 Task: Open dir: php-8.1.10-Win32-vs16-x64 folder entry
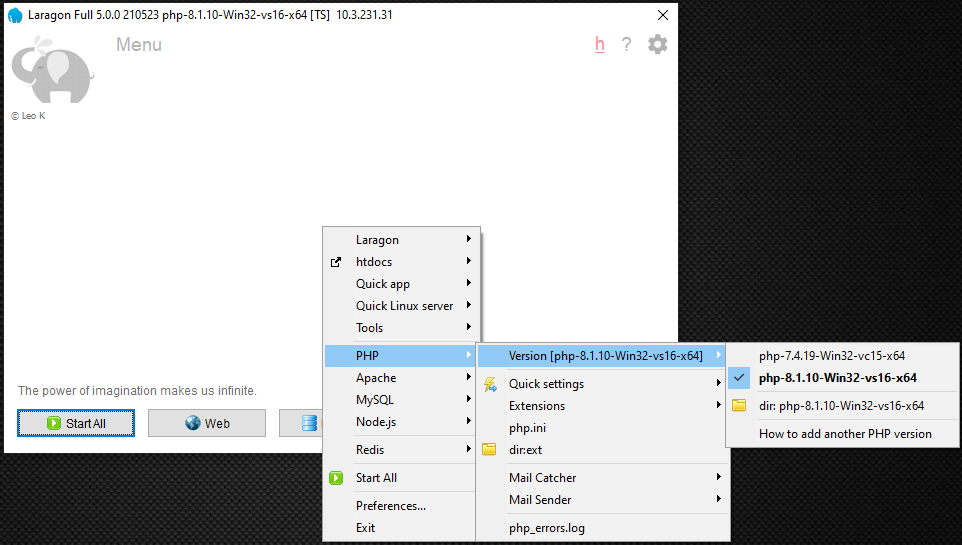842,406
